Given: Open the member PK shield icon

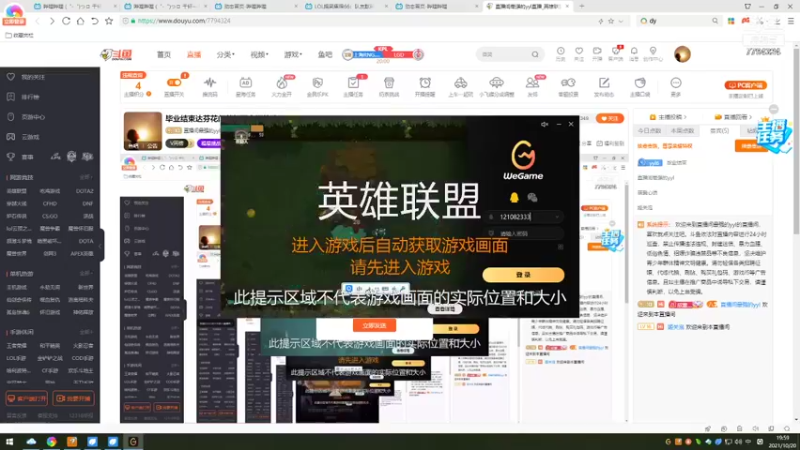Looking at the screenshot, I should coord(317,85).
